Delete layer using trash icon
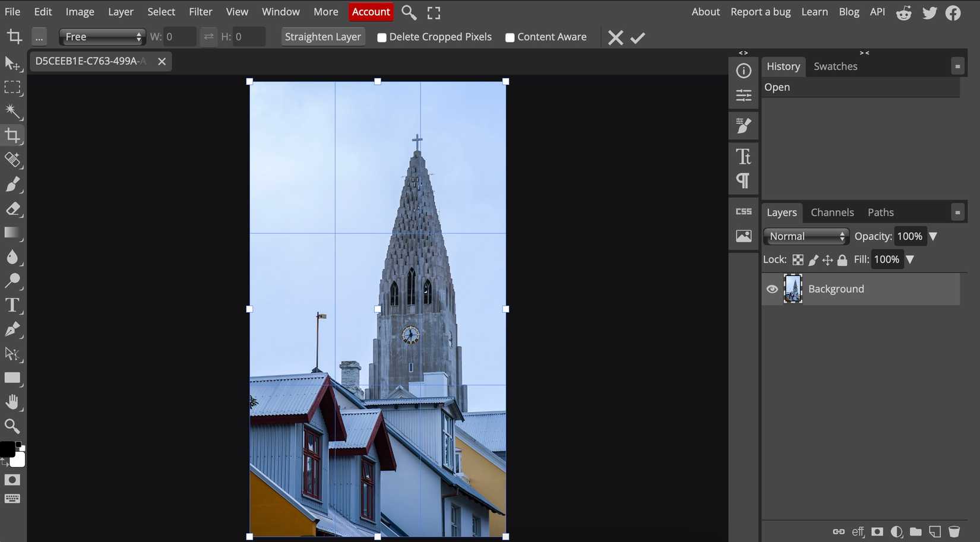This screenshot has height=542, width=980. [x=954, y=531]
